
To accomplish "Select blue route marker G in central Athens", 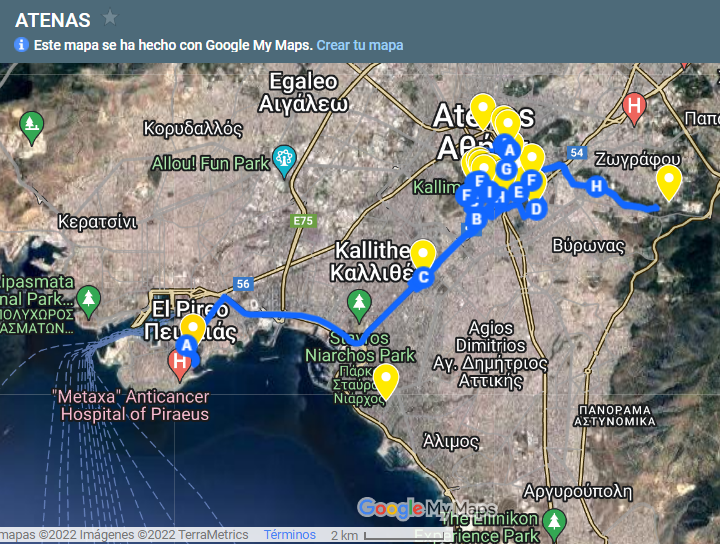I will coord(506,169).
